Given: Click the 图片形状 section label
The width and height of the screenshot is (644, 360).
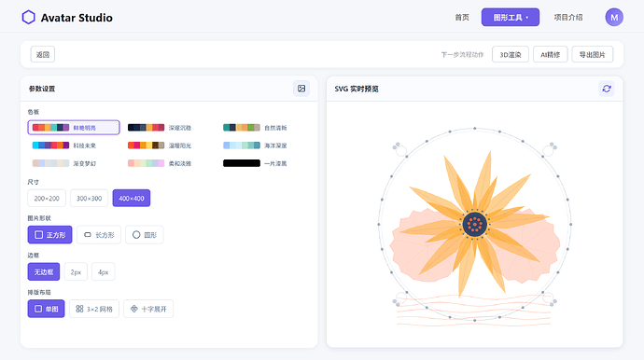Looking at the screenshot, I should 39,218.
